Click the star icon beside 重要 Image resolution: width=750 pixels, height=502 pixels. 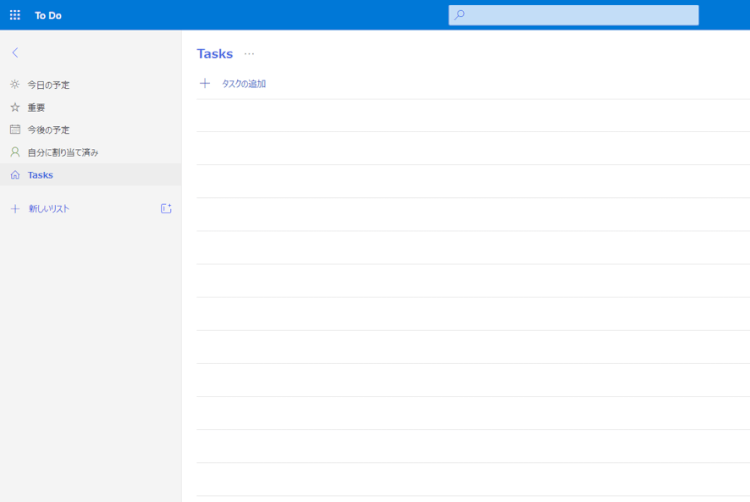pyautogui.click(x=15, y=107)
